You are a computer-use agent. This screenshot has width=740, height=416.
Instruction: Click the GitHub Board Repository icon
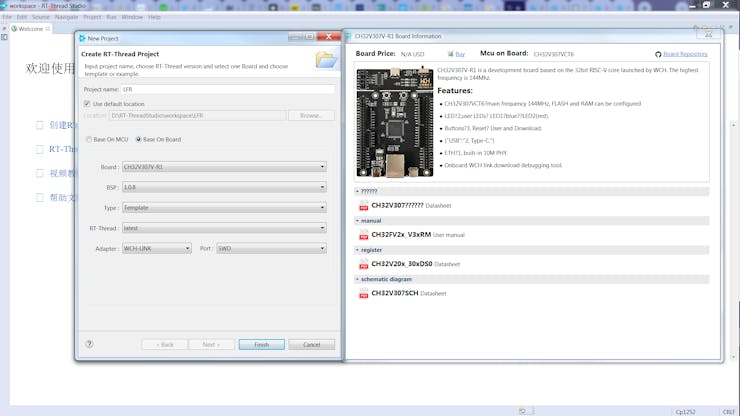pos(658,54)
